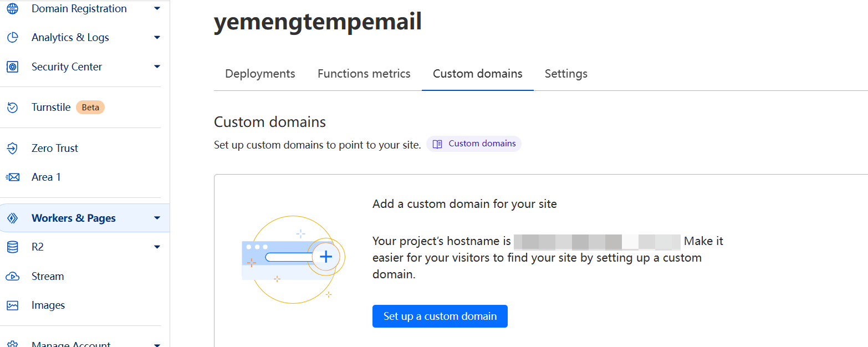
Task: Click the Workers & Pages diamond icon
Action: tap(12, 218)
